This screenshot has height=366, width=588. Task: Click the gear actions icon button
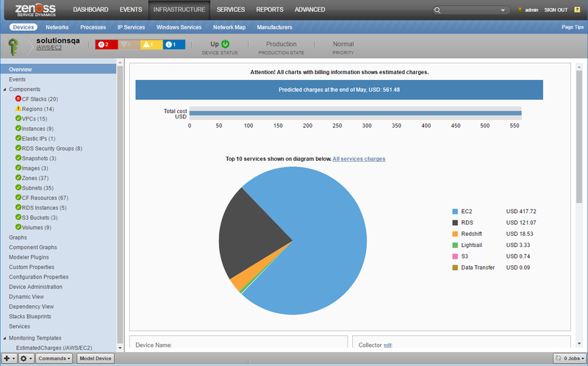26,359
